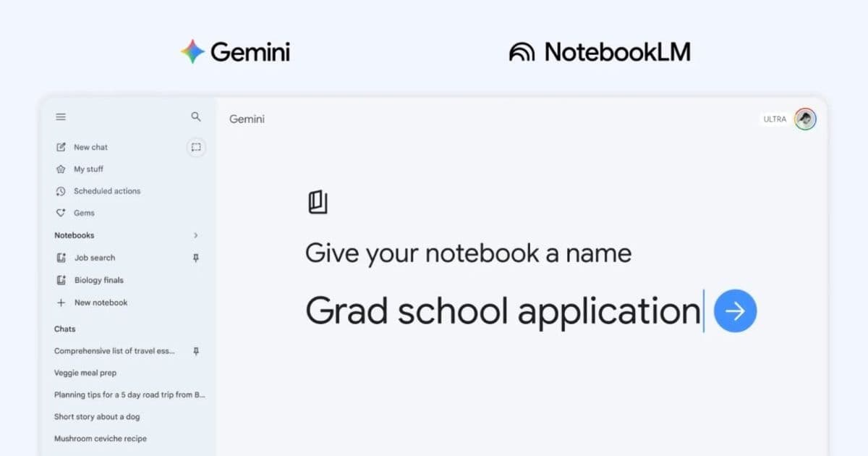Viewport: 868px width, 456px height.
Task: Unpin the Job search notebook
Action: (195, 257)
